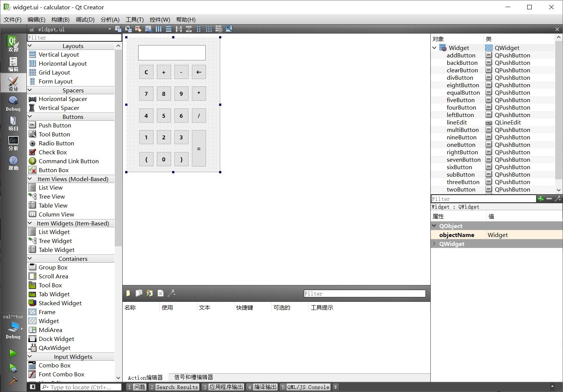
Task: Lay out selected widgets horizontally
Action: pyautogui.click(x=159, y=29)
